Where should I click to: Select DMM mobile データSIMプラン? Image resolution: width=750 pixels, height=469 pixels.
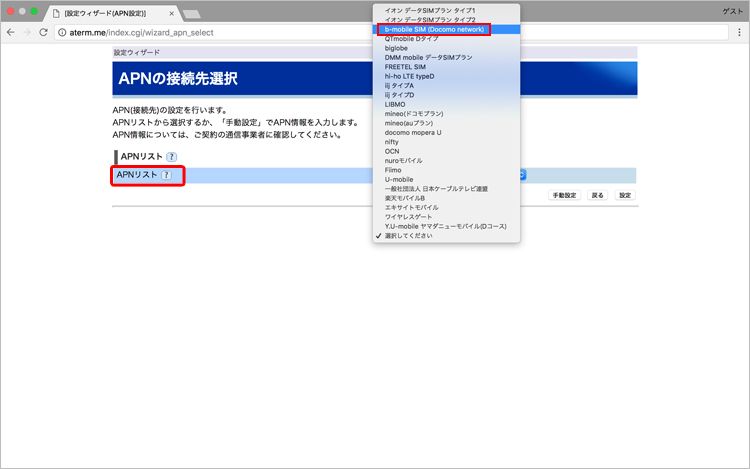[x=446, y=57]
